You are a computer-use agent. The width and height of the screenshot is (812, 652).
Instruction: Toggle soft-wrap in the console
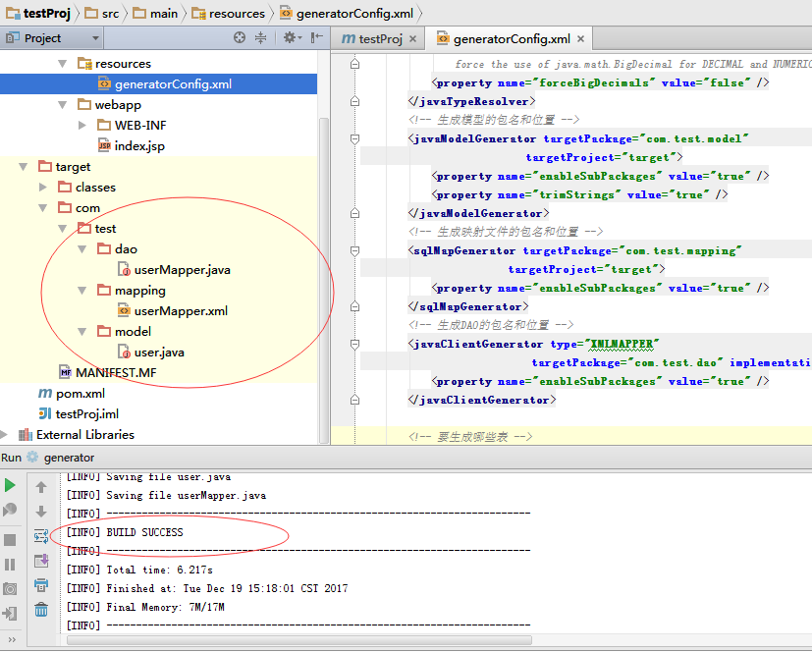[41, 536]
